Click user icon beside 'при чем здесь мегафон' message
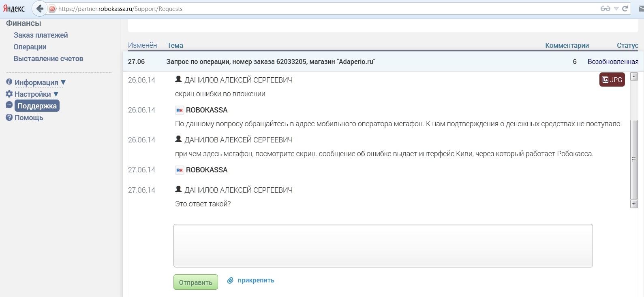Viewport: 644px width, 297px height. pos(178,139)
